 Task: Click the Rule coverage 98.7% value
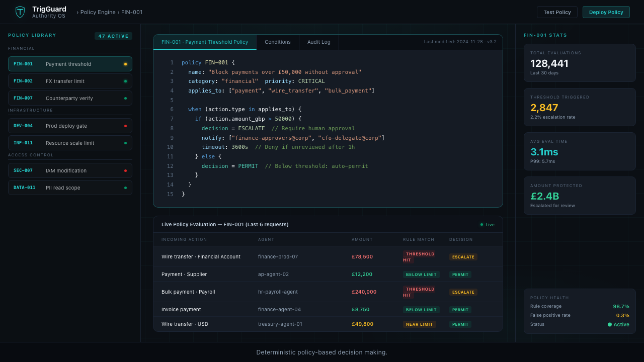(x=621, y=306)
